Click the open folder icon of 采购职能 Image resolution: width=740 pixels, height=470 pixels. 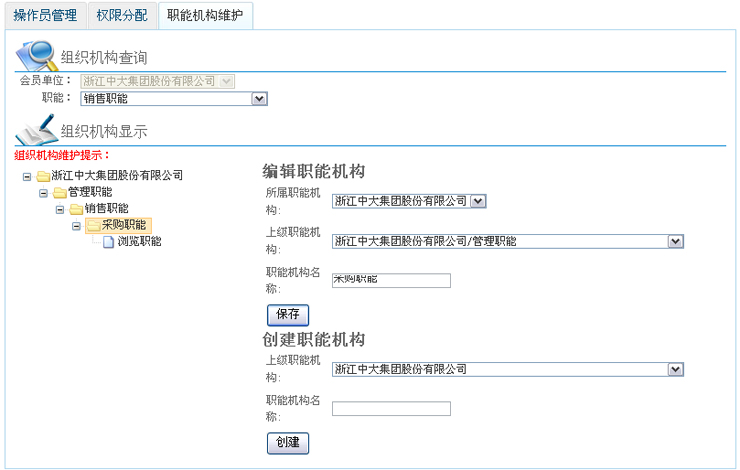(x=93, y=226)
